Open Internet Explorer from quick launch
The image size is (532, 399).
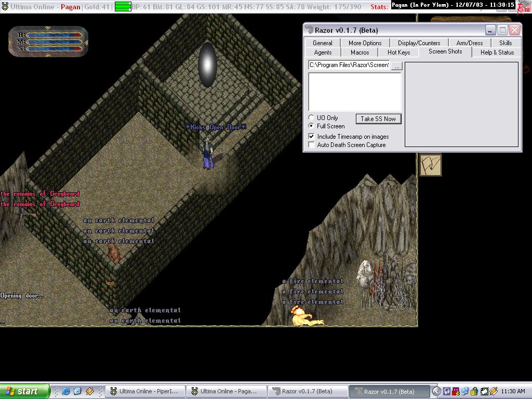tap(66, 391)
